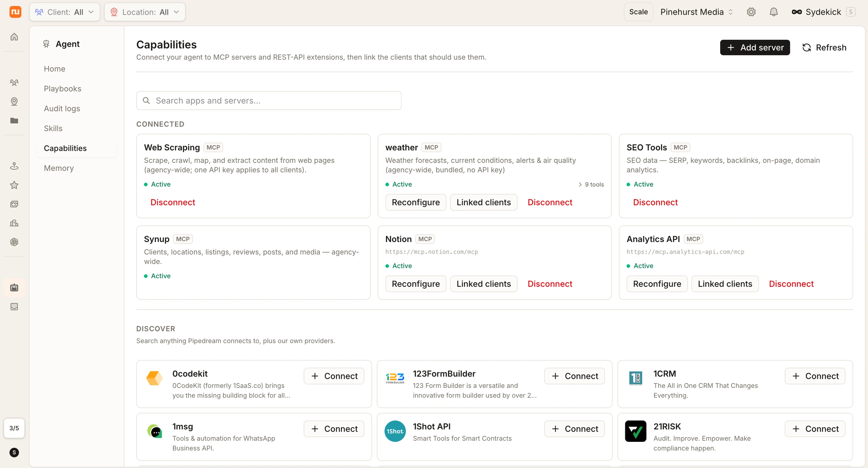Image resolution: width=868 pixels, height=468 pixels.
Task: Disconnect the weather server
Action: 550,202
